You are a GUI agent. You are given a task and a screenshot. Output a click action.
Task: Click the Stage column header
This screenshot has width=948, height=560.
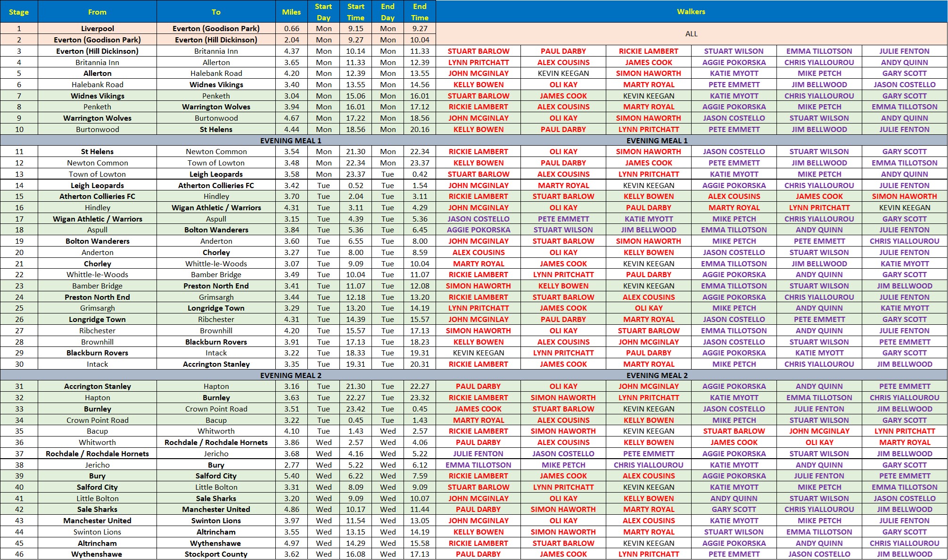(19, 12)
